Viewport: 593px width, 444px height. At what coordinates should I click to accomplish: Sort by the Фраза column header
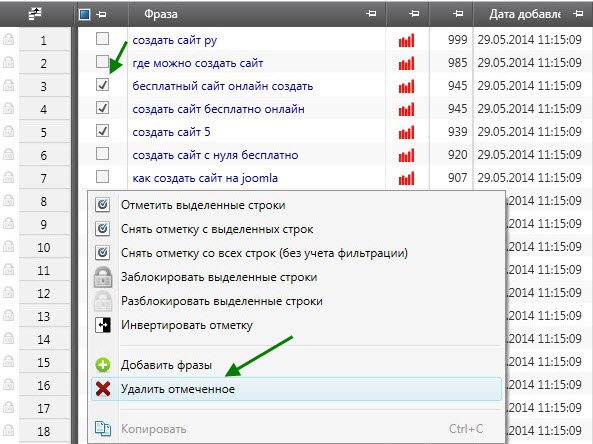[x=161, y=14]
